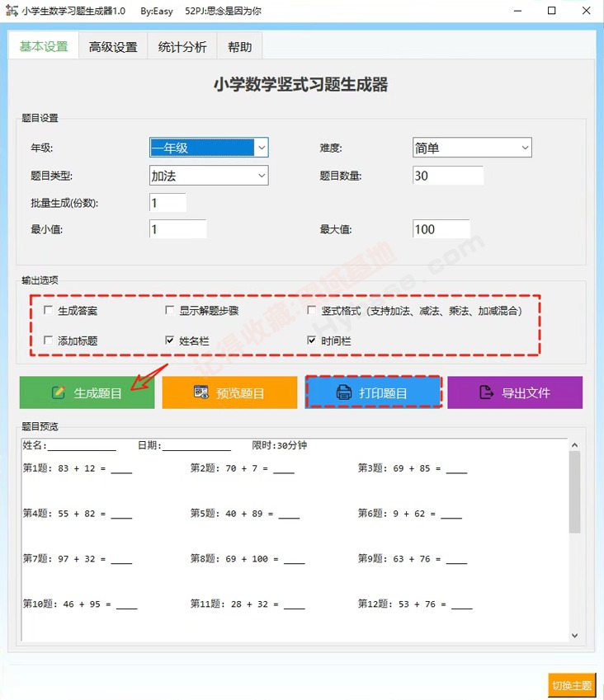Image resolution: width=604 pixels, height=700 pixels.
Task: Click the export icon on 导出文件 button
Action: [x=486, y=392]
